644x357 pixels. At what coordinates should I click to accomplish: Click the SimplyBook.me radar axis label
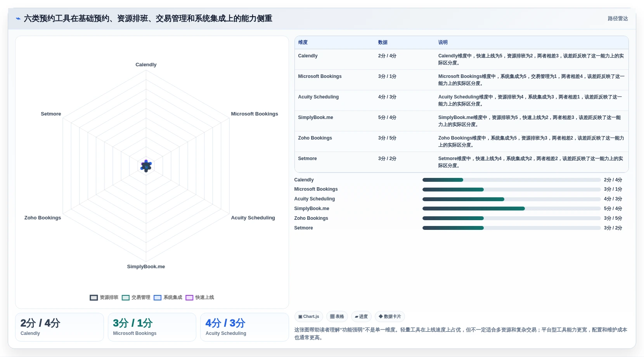[x=146, y=267]
